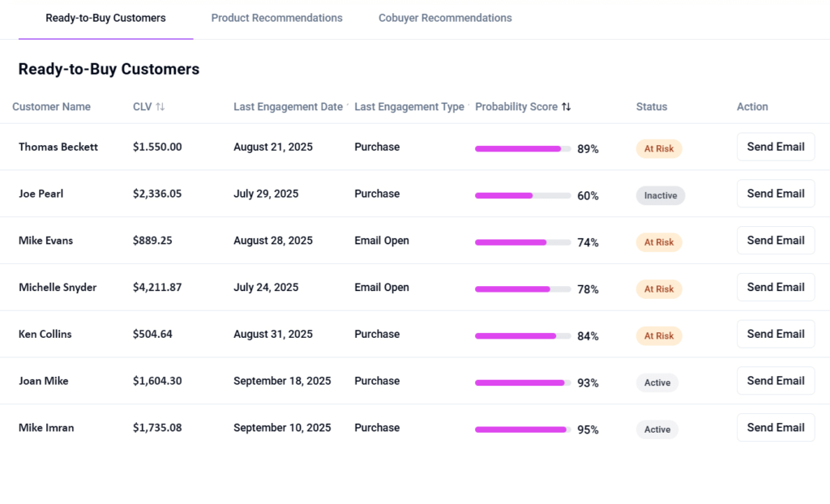The width and height of the screenshot is (830, 504).
Task: Click Joe Pearl's 60% probability bar
Action: pyautogui.click(x=523, y=195)
